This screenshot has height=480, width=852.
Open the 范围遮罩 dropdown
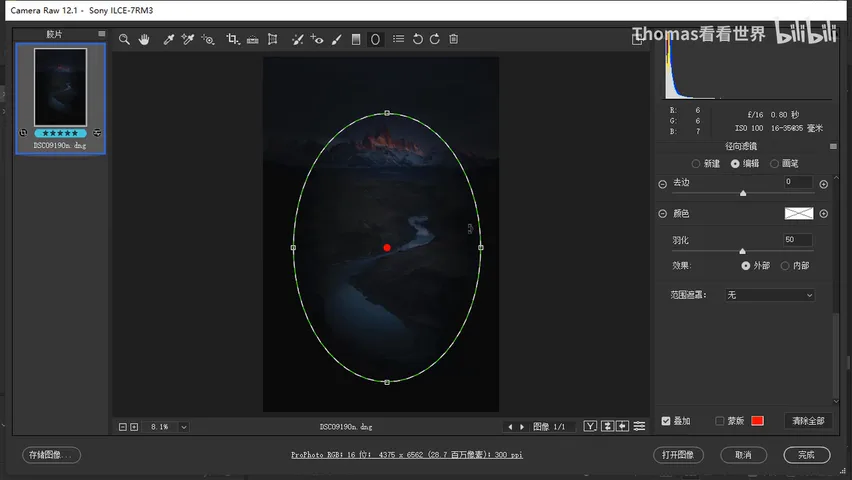(x=770, y=295)
